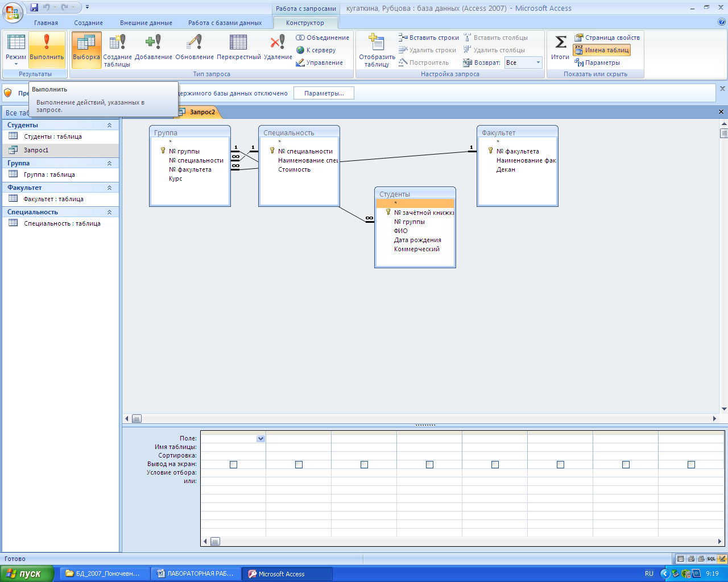Image resolution: width=728 pixels, height=582 pixels.
Task: Click Объединение union query
Action: (x=322, y=38)
